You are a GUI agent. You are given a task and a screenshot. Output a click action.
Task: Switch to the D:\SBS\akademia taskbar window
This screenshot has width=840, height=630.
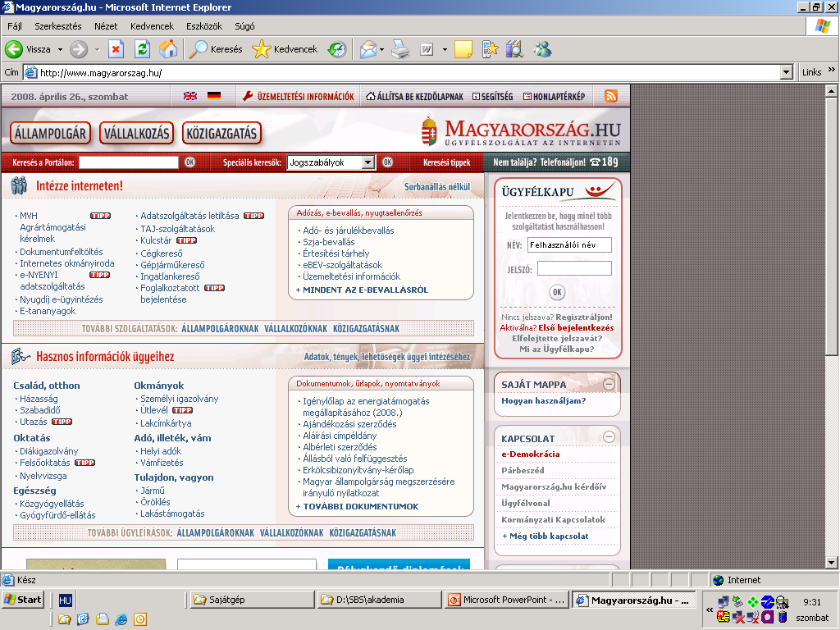point(379,600)
